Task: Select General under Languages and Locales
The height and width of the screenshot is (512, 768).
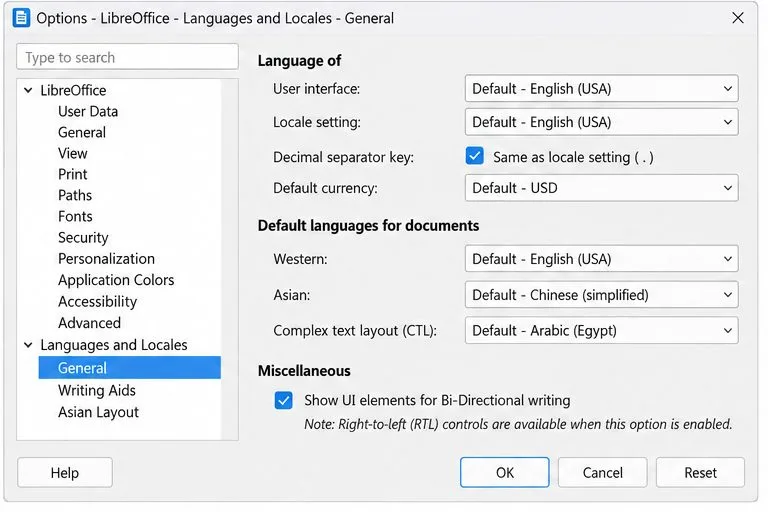Action: (130, 368)
